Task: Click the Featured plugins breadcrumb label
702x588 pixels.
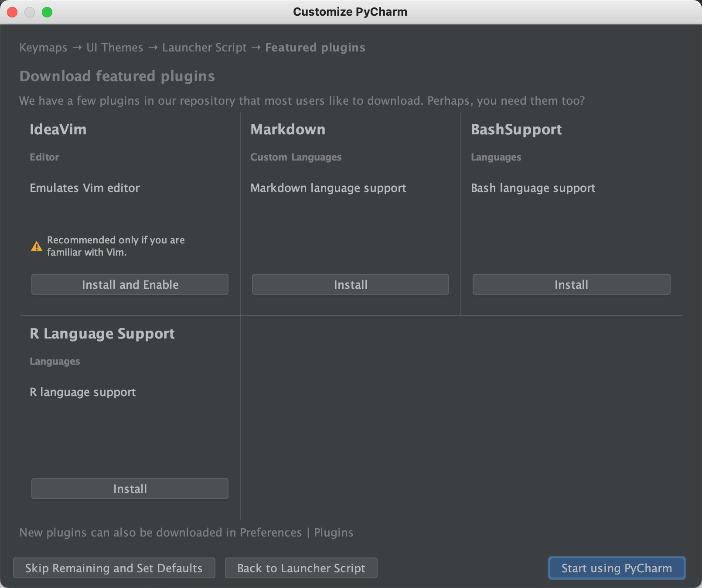Action: click(x=315, y=48)
